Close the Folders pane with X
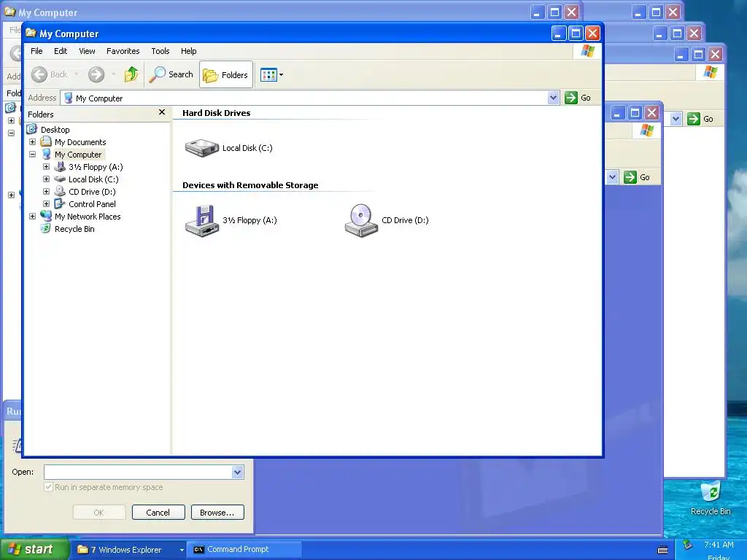The width and height of the screenshot is (747, 560). (162, 112)
